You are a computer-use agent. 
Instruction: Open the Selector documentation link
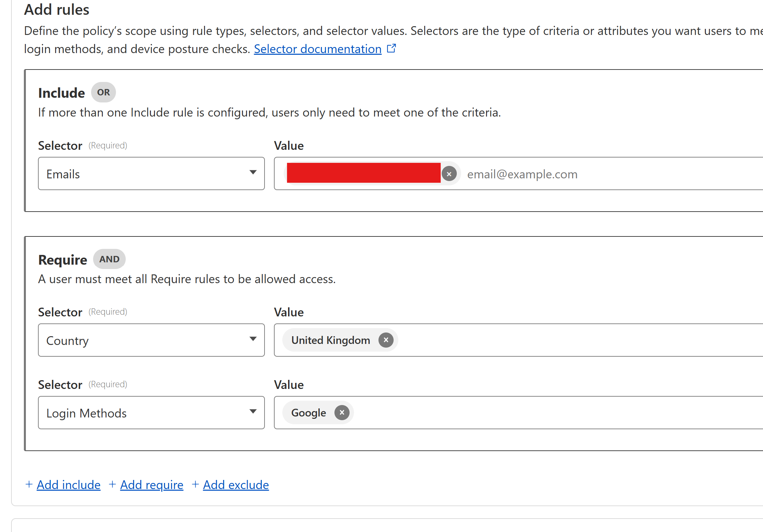[317, 49]
